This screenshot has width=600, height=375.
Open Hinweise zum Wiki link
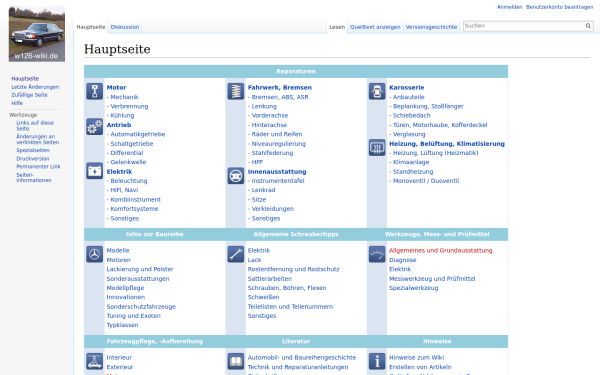pyautogui.click(x=416, y=357)
